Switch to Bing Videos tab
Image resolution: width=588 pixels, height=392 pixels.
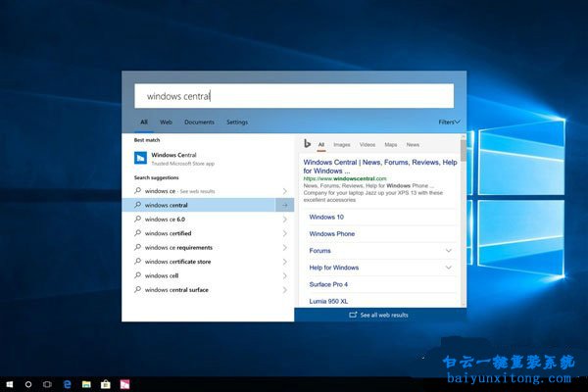367,144
